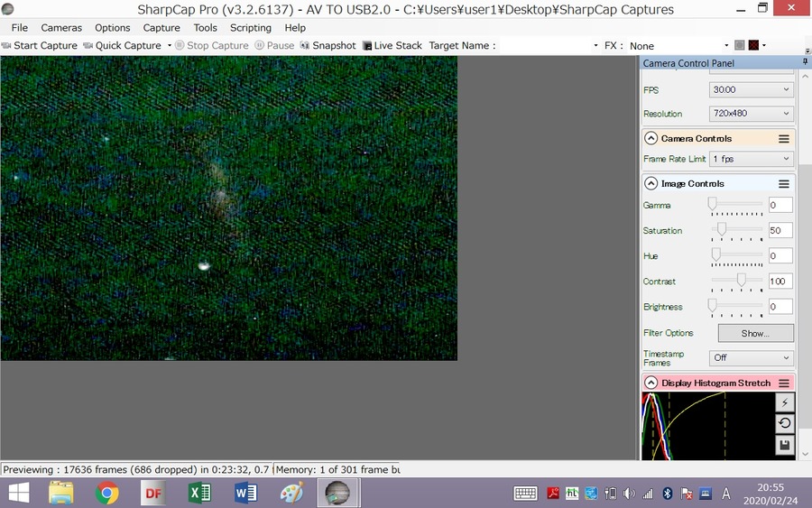Open the Windows Start button
Screen dimensions: 812x508
(19, 493)
